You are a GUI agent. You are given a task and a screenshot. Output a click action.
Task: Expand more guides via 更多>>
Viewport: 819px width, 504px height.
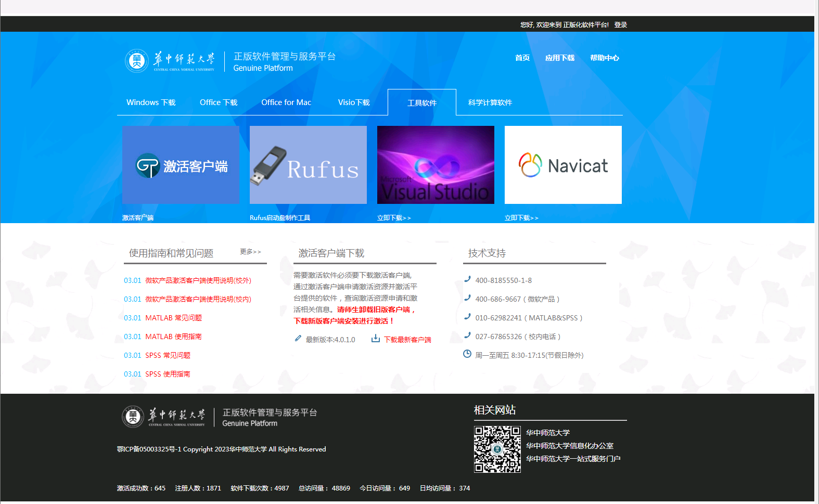coord(250,252)
